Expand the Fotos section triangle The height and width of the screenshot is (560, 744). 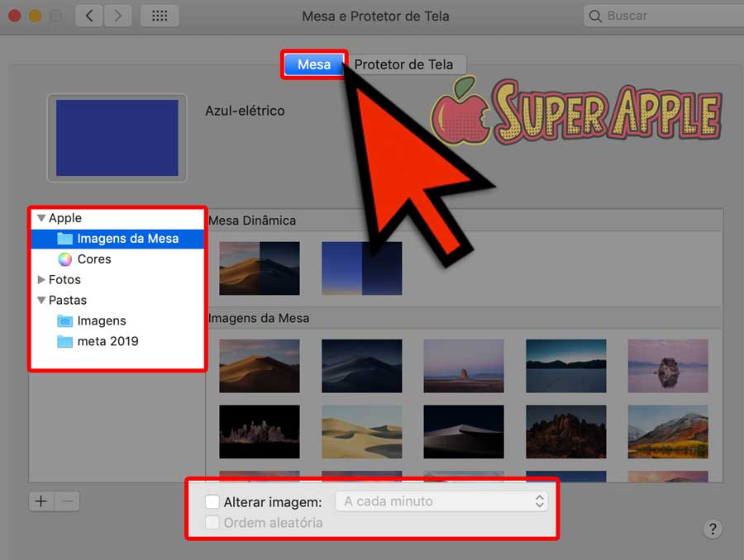(x=41, y=280)
